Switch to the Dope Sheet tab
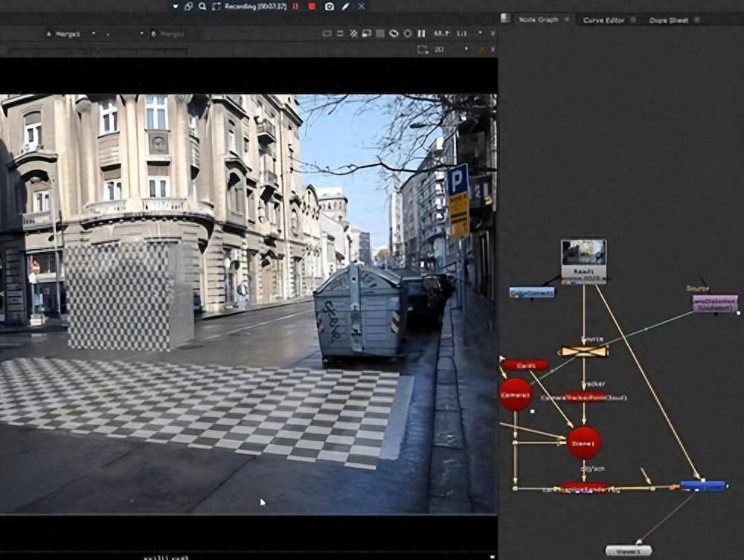Screen dimensions: 744x560 pyautogui.click(x=668, y=20)
